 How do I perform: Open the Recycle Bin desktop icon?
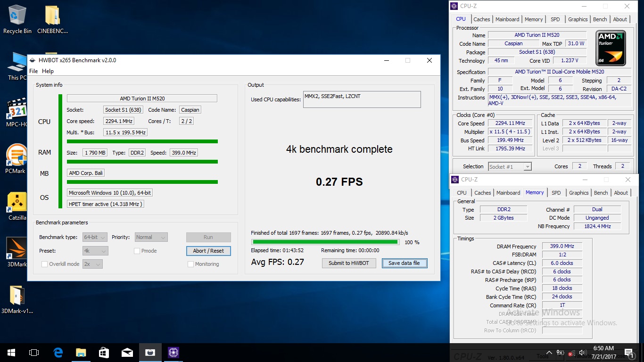click(17, 19)
